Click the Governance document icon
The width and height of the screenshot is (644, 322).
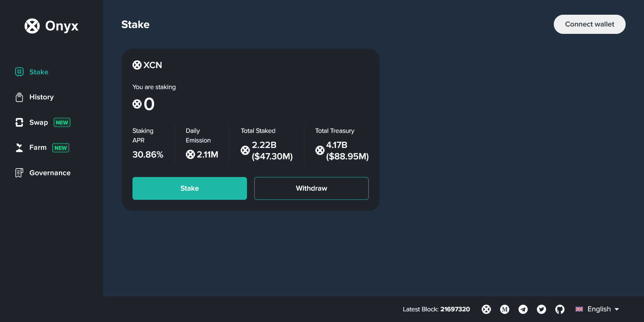[x=20, y=173]
